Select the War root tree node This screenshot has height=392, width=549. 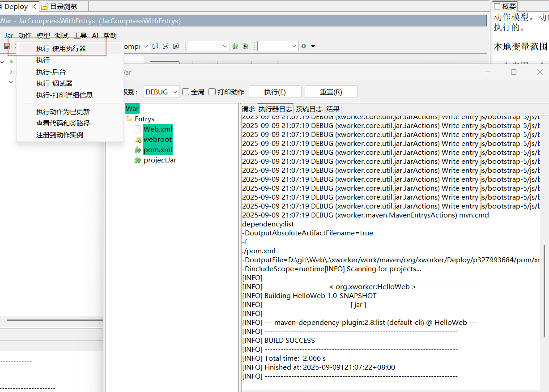[x=132, y=109]
